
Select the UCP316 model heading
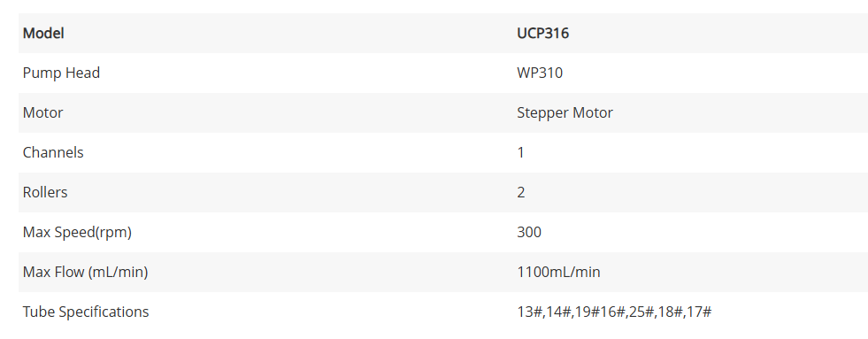542,34
